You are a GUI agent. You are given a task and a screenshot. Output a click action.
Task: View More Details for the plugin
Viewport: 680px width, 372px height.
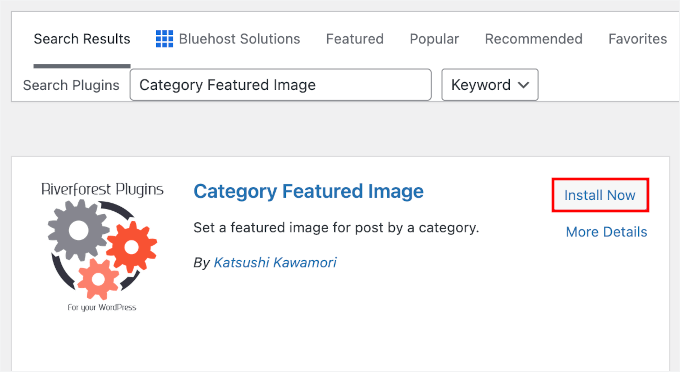point(606,232)
